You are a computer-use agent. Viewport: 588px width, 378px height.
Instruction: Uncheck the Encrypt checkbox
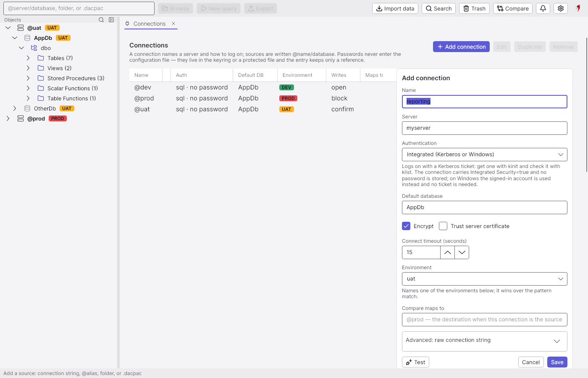click(x=406, y=226)
